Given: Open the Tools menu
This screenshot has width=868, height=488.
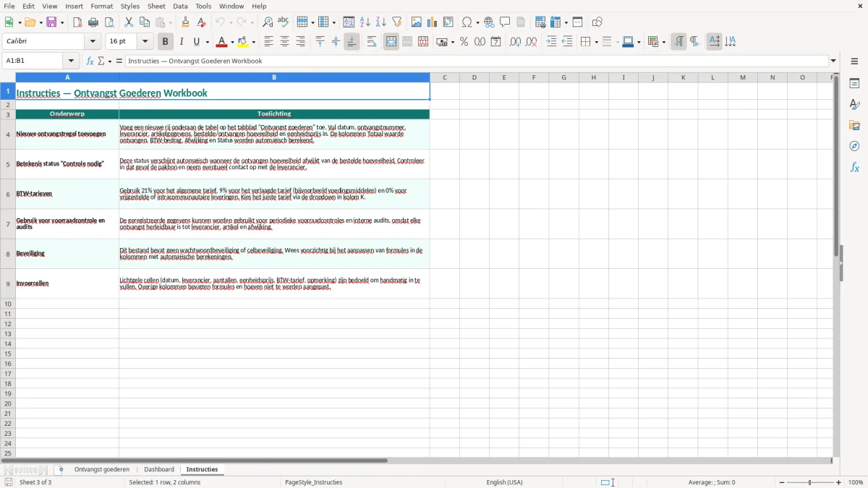Looking at the screenshot, I should [203, 6].
